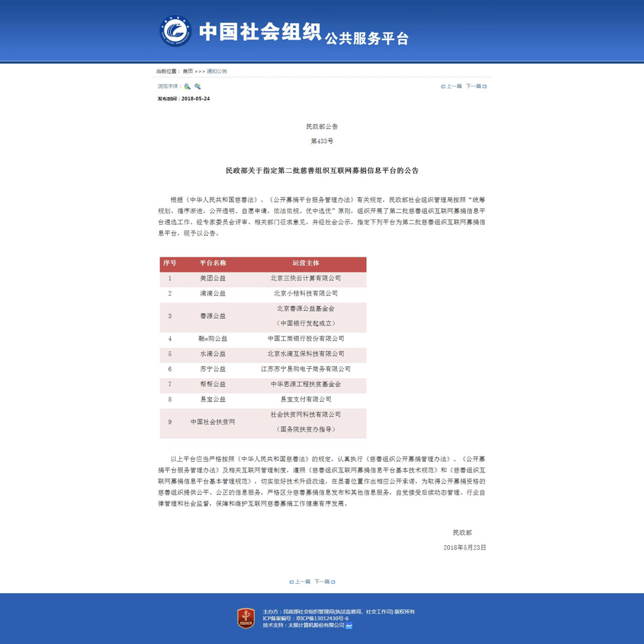The image size is (644, 644).
Task: Click the 运营主体 table header
Action: 306,263
